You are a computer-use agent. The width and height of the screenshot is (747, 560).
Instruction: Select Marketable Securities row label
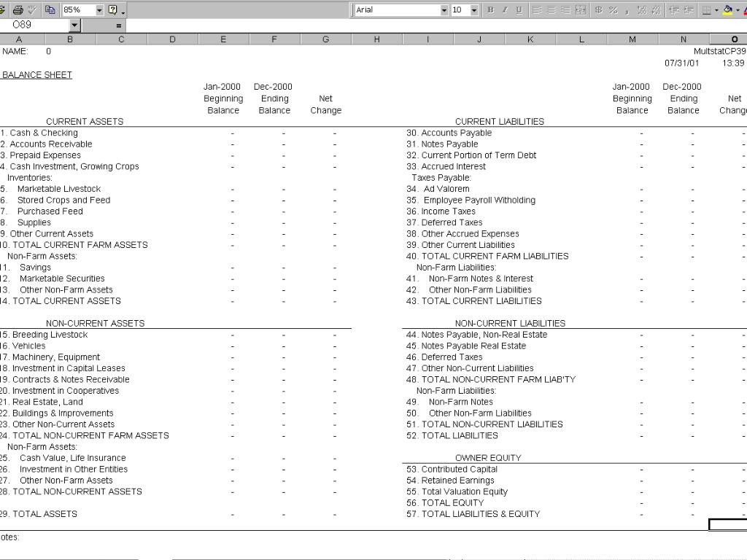pyautogui.click(x=62, y=279)
